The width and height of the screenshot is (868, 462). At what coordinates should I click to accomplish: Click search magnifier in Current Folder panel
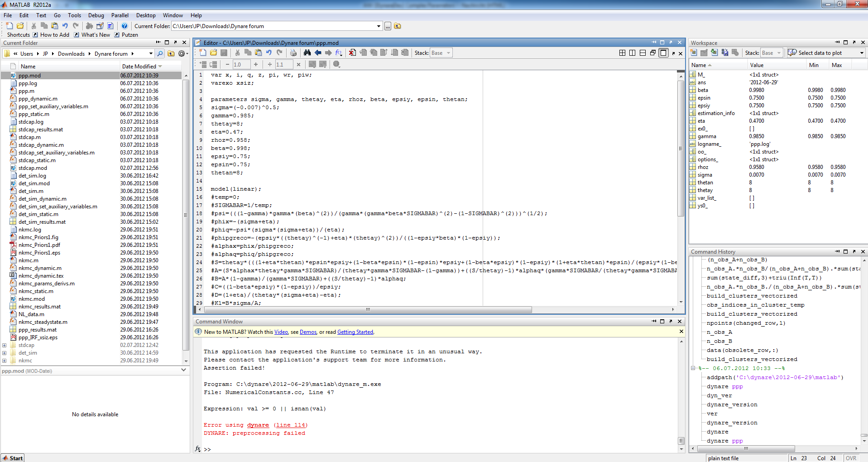(x=160, y=53)
